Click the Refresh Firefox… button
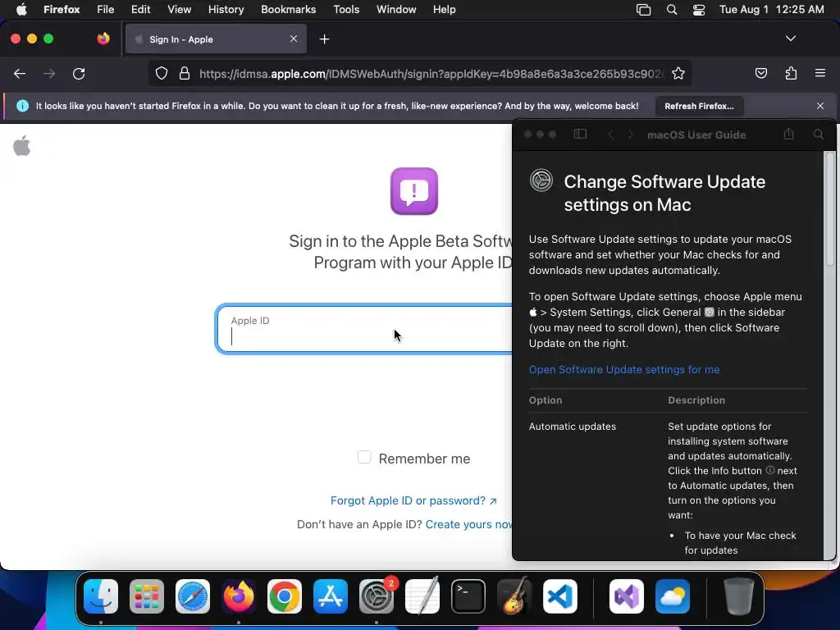The width and height of the screenshot is (840, 630). 699,106
